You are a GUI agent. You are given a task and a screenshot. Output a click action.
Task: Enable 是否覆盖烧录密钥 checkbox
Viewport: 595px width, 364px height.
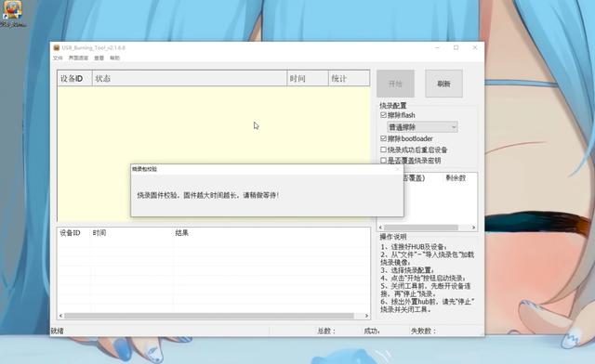pos(383,161)
